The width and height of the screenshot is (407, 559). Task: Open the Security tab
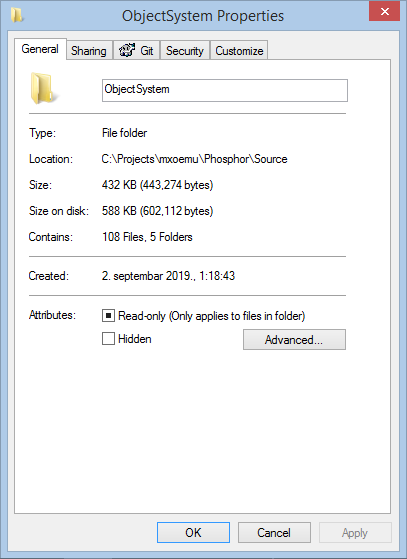(185, 51)
